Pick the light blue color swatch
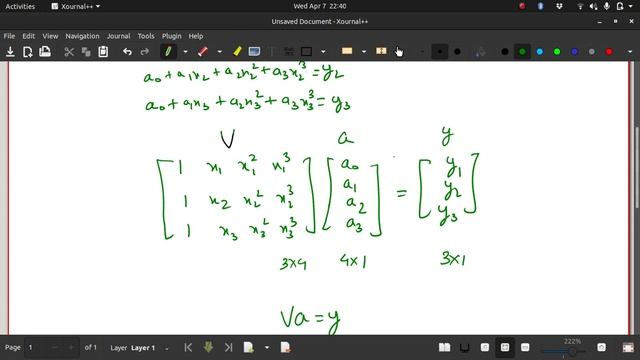 pyautogui.click(x=540, y=52)
